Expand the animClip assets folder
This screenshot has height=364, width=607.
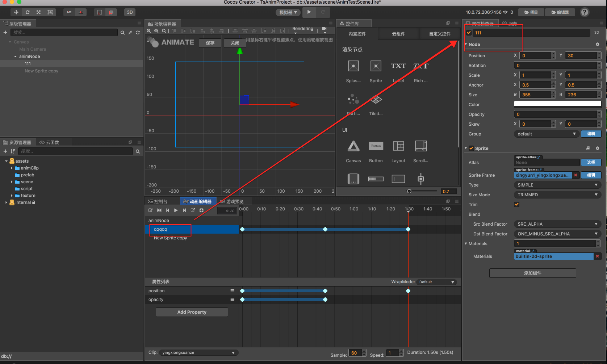pos(12,168)
